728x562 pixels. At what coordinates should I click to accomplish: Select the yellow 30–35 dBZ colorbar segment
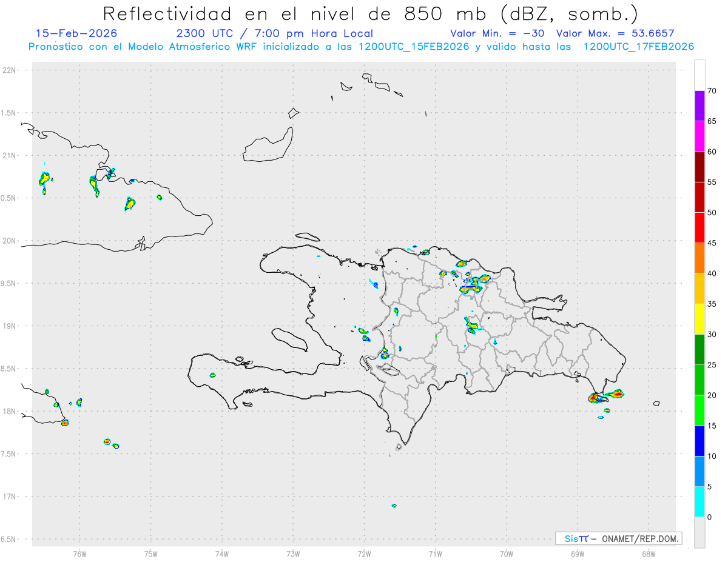699,319
